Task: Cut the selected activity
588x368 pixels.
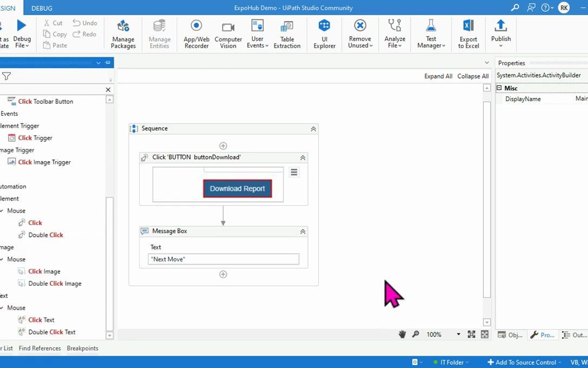Action: pos(53,23)
